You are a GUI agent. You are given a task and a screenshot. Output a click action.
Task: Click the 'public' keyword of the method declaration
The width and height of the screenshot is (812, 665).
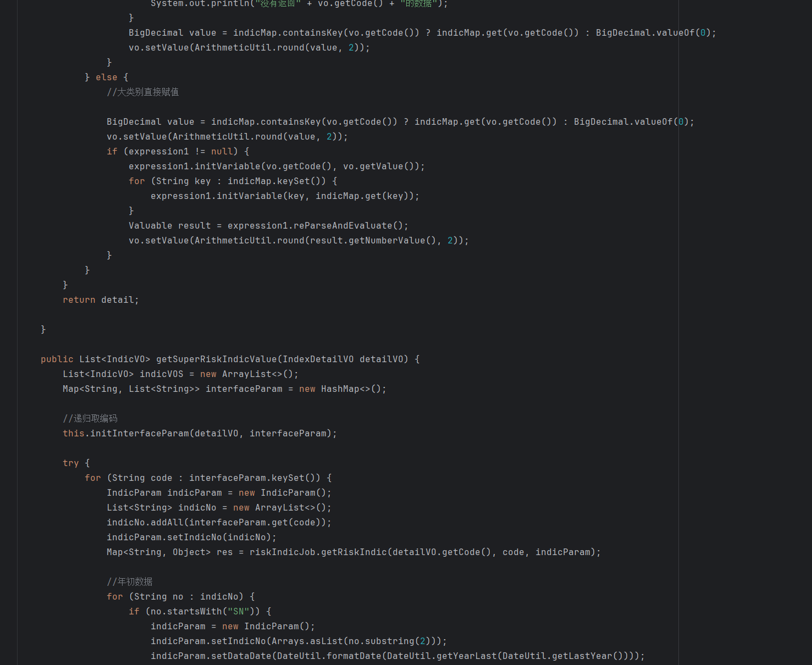57,359
